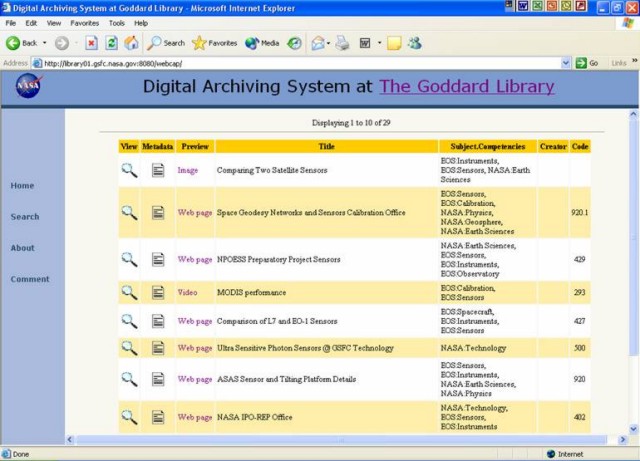The width and height of the screenshot is (640, 461).
Task: Open the Media toolbar button
Action: [262, 43]
